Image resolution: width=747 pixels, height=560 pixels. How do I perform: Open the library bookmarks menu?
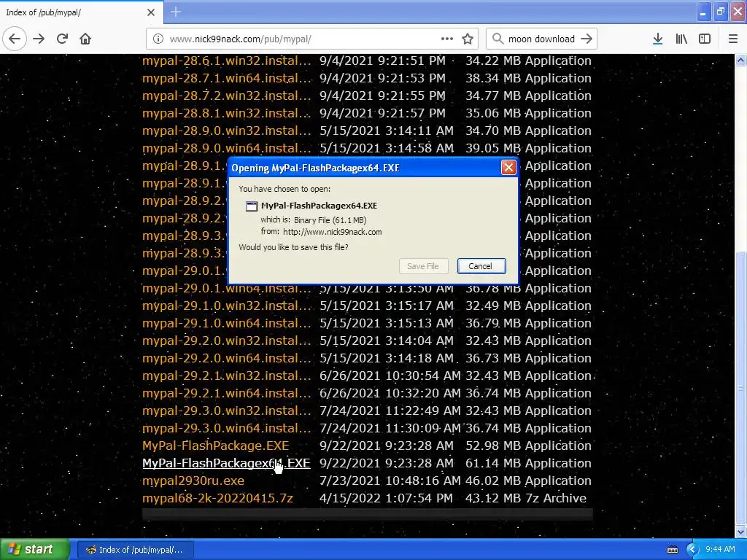681,39
